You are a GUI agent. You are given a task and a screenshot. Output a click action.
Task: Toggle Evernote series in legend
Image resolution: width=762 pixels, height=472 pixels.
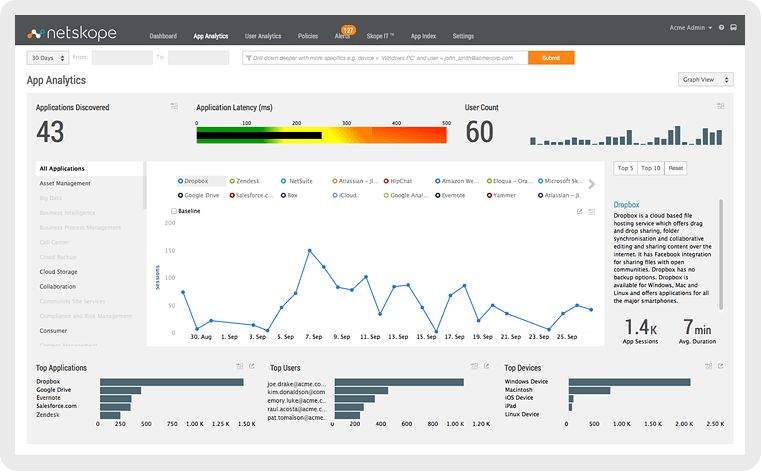click(x=450, y=195)
